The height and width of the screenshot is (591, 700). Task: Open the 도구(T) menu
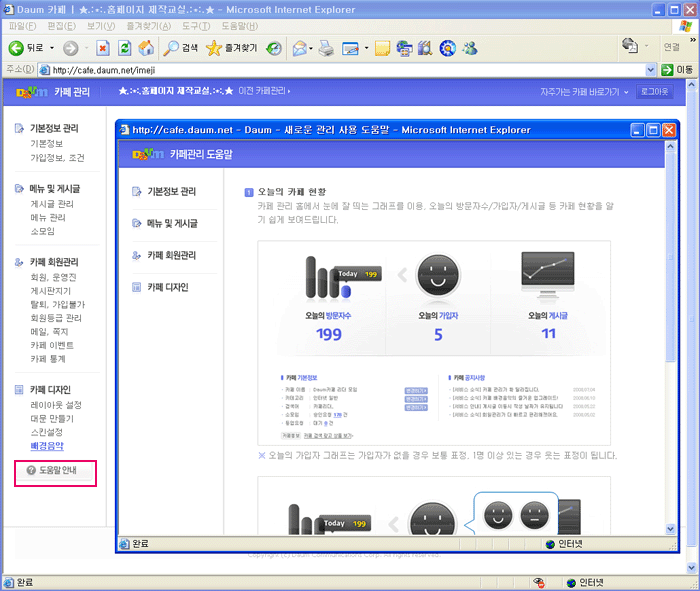coord(196,26)
